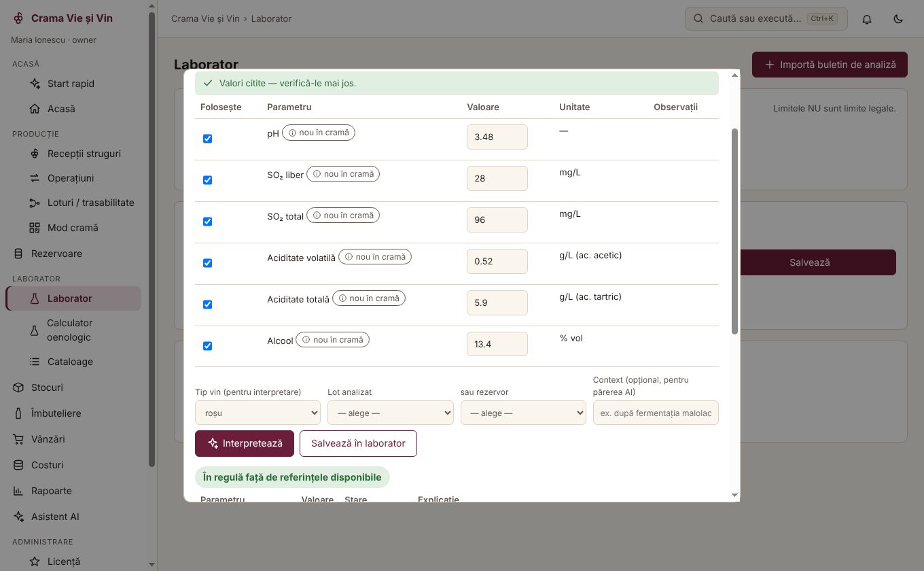Click the Costuri coins icon
Viewport: 924px width, 571px height.
coord(18,465)
